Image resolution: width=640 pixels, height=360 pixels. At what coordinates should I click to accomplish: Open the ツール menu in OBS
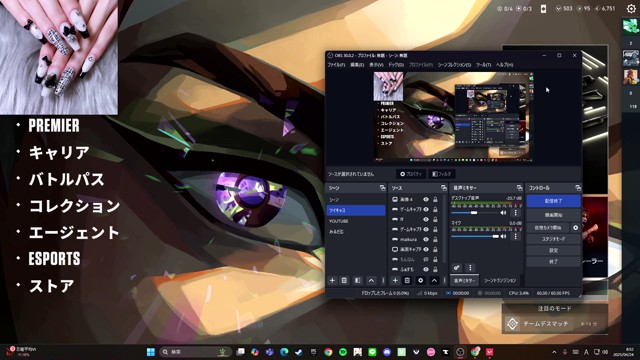click(x=483, y=65)
